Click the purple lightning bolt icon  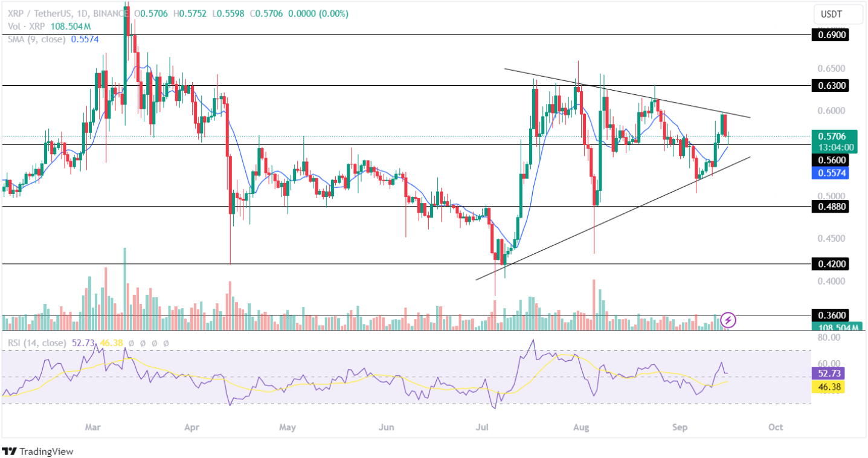point(728,320)
